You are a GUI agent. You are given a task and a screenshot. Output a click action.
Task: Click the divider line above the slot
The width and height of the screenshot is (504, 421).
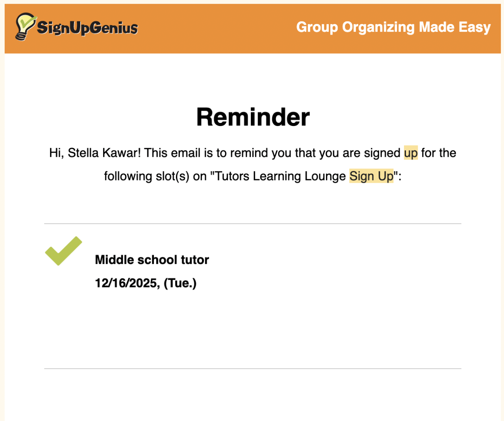(252, 224)
